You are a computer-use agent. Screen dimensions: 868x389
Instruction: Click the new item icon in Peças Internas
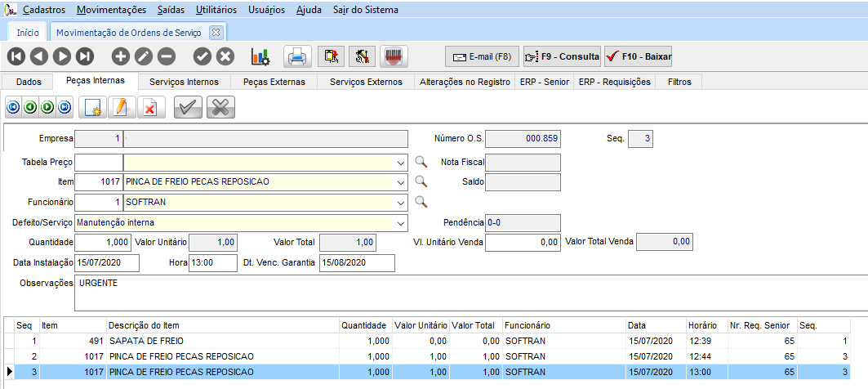tap(92, 107)
